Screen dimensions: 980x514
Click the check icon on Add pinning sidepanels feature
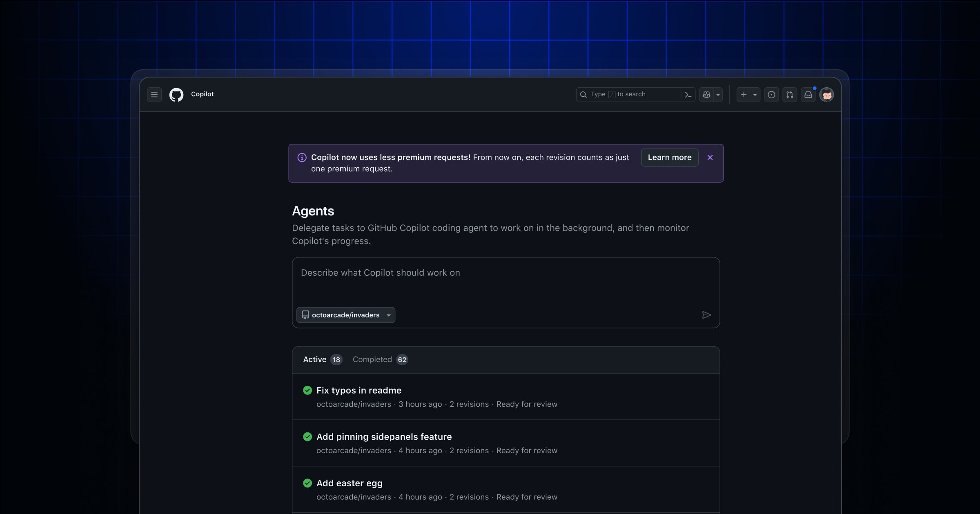[307, 436]
